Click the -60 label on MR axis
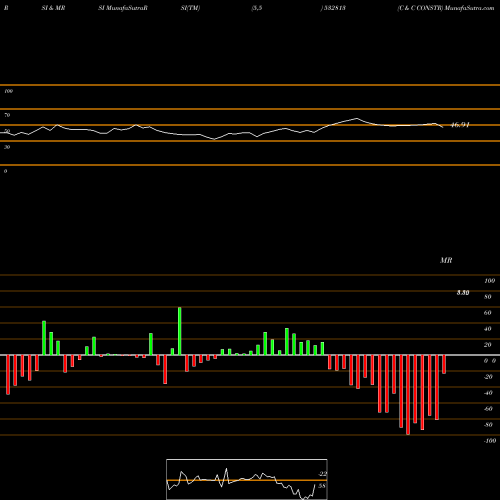The height and width of the screenshot is (500, 500). tap(488, 409)
